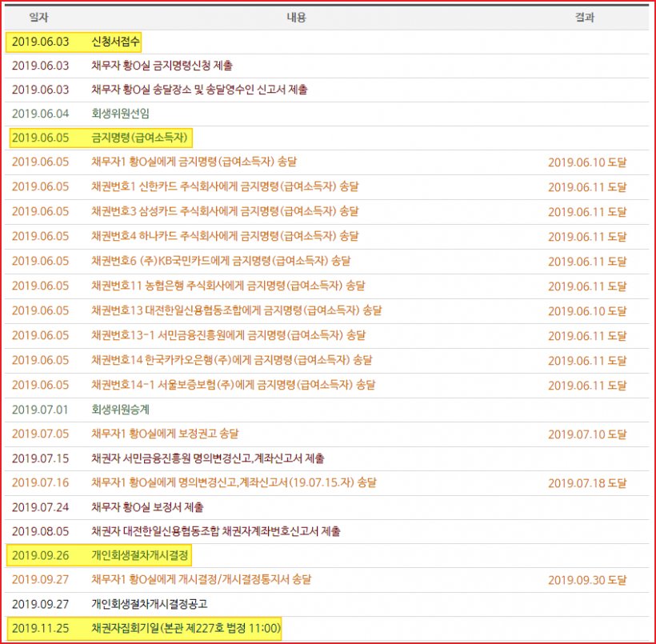Viewport: 656px width, 644px height.
Task: Open 채권번호1 신한카드 금지명령 송달 entry
Action: pyautogui.click(x=225, y=186)
